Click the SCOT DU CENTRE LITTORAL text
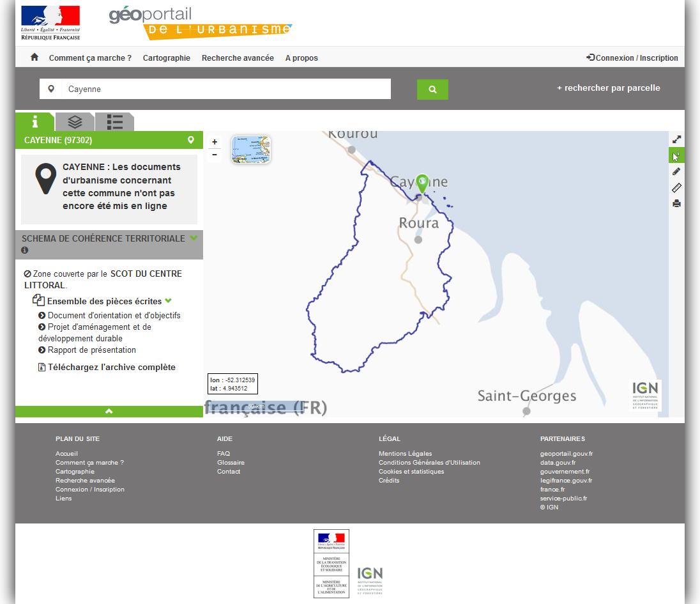Screen dimensions: 700x604 click(x=103, y=279)
